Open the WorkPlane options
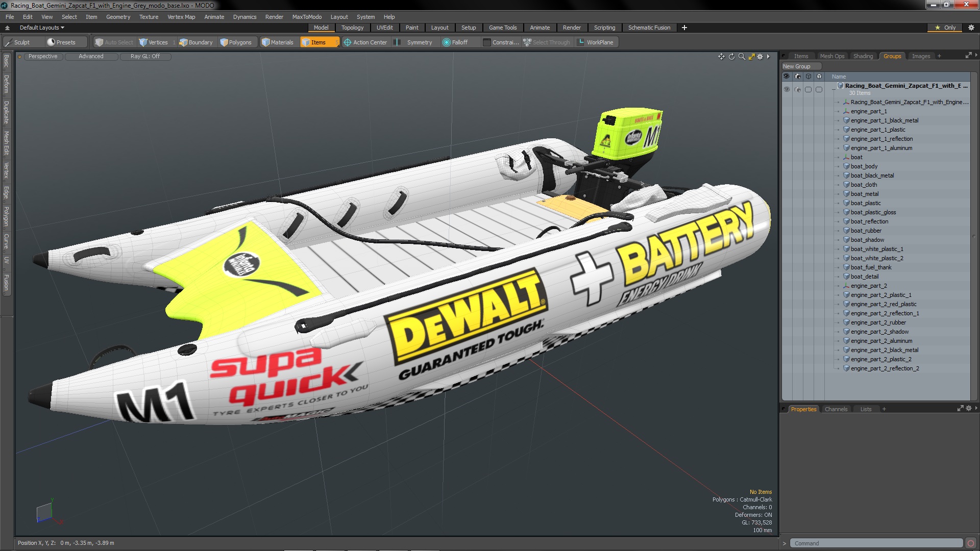The height and width of the screenshot is (551, 980). [596, 42]
